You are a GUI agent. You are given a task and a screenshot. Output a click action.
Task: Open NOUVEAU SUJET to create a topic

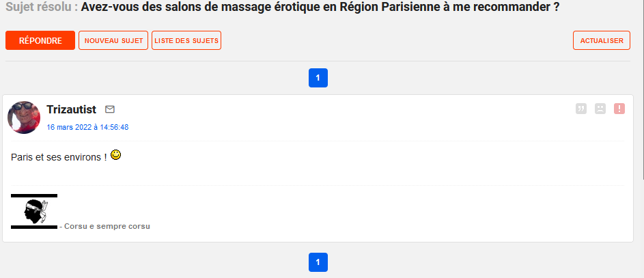point(113,41)
